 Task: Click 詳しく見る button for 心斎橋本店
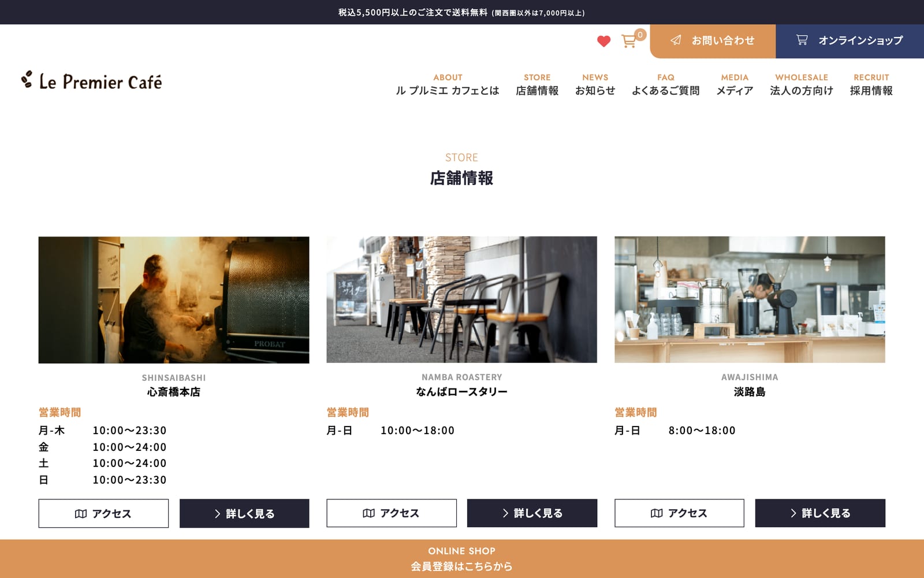(244, 513)
